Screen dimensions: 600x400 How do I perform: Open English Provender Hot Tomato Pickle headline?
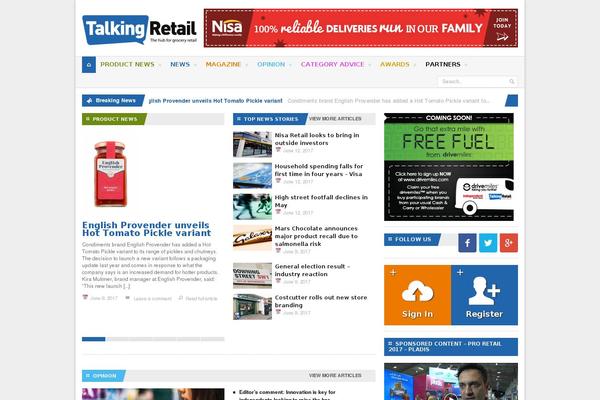coord(147,229)
